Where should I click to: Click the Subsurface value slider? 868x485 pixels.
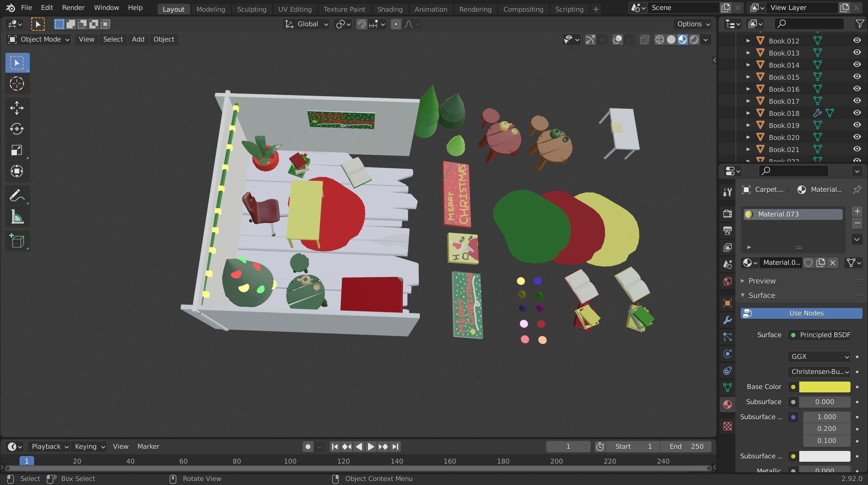[825, 402]
